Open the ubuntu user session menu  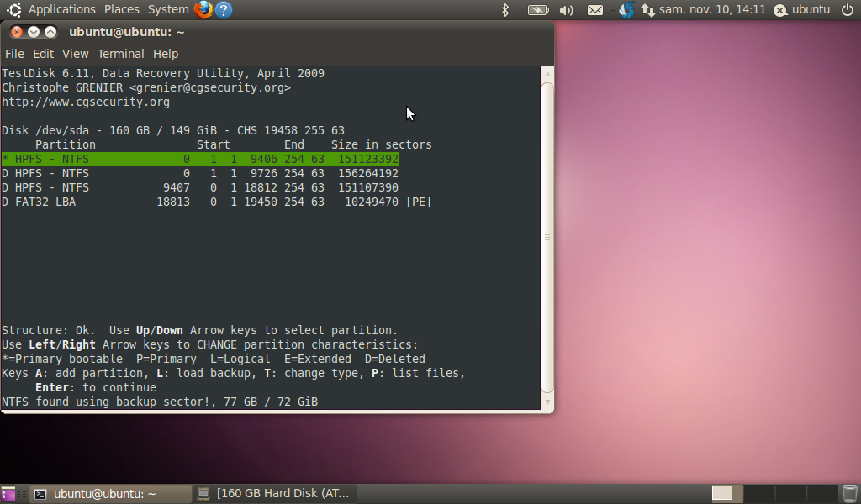tap(801, 9)
